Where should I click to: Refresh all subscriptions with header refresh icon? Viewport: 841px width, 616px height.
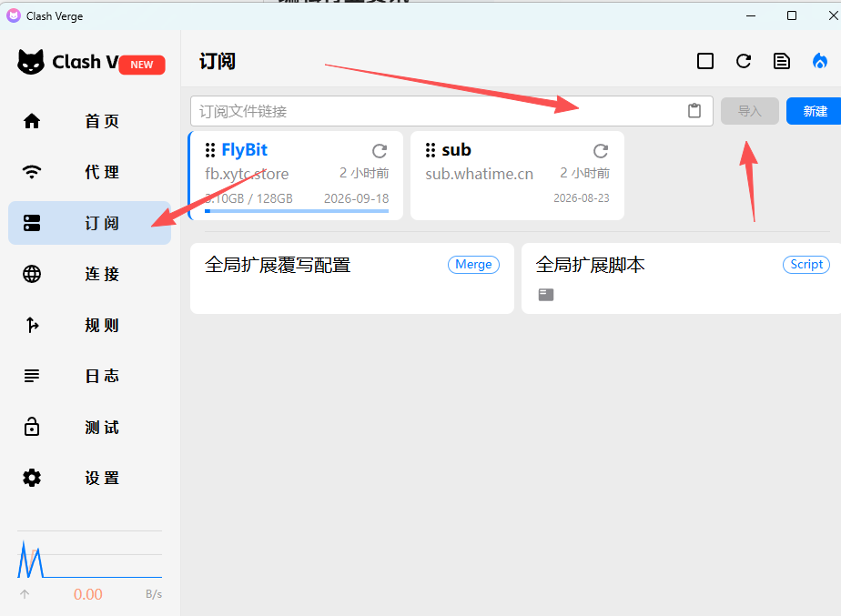coord(744,61)
